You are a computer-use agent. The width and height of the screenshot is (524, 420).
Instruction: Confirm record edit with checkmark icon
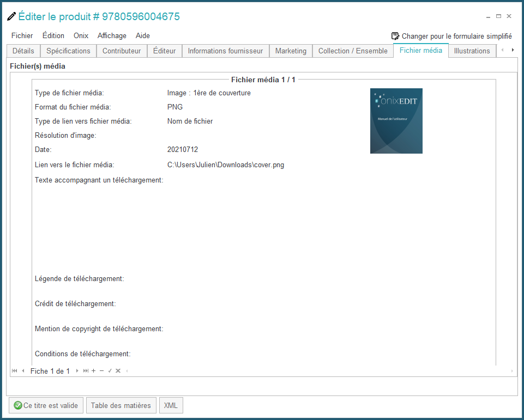(110, 370)
